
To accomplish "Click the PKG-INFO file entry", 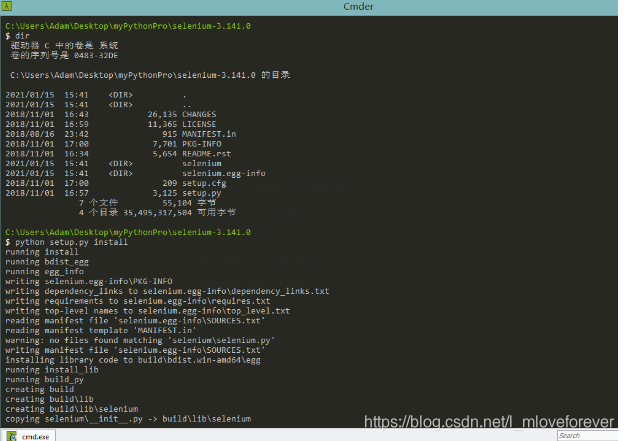I will point(202,144).
